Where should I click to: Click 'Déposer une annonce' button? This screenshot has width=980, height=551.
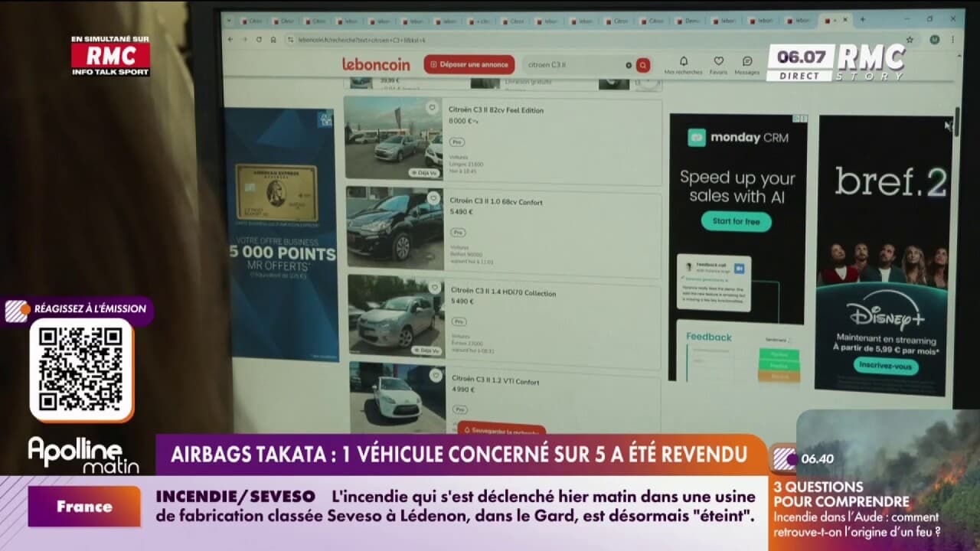click(469, 64)
